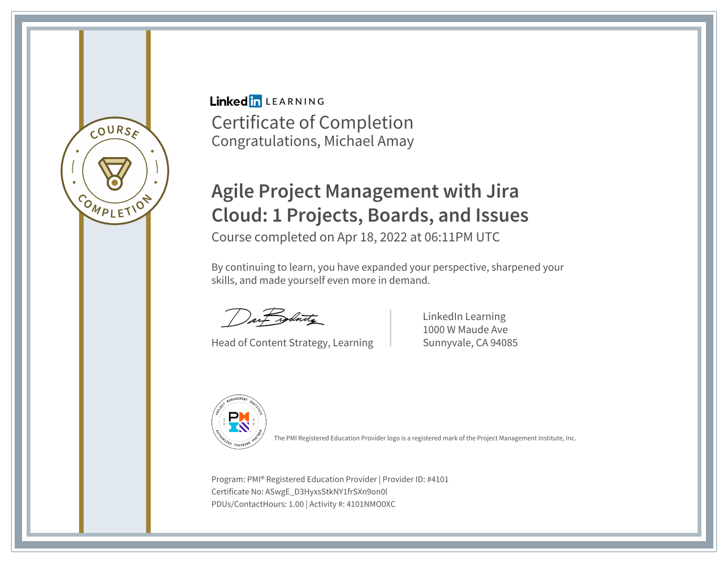Click the LinkedIn 'in' square logo
Screen dimensions: 728x562
click(x=255, y=101)
